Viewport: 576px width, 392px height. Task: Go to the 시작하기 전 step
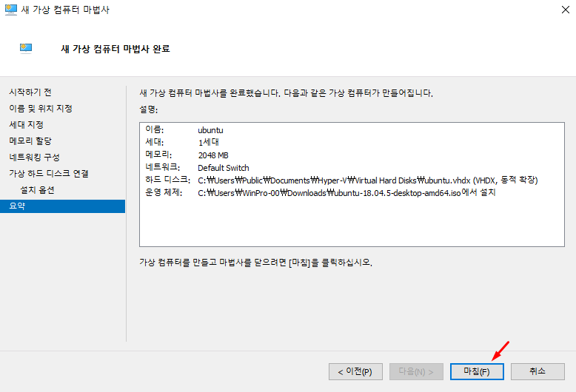coord(30,92)
